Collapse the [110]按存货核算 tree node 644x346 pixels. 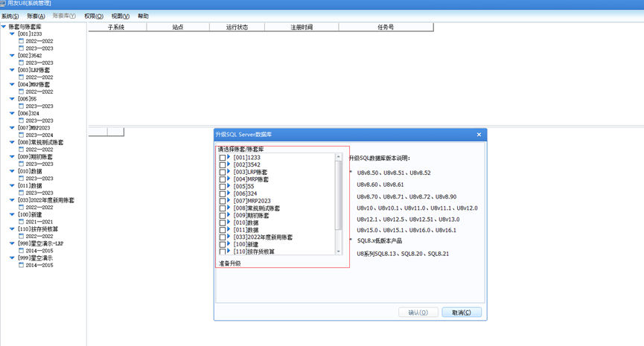tap(12, 228)
